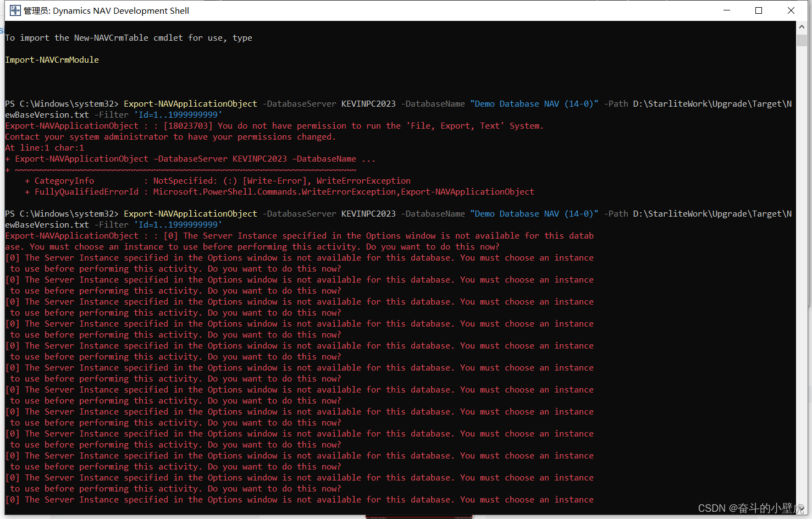Click the 'Do you want to do this now?' text
This screenshot has width=812, height=519.
click(x=275, y=268)
